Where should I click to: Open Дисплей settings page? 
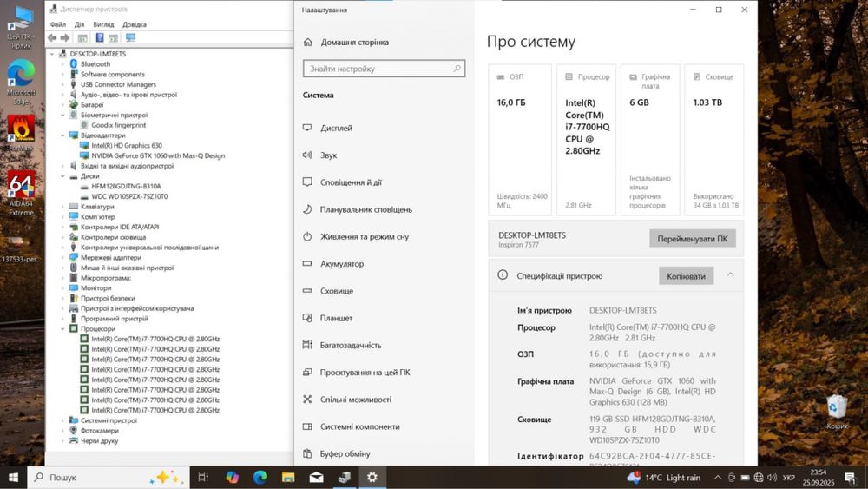336,128
